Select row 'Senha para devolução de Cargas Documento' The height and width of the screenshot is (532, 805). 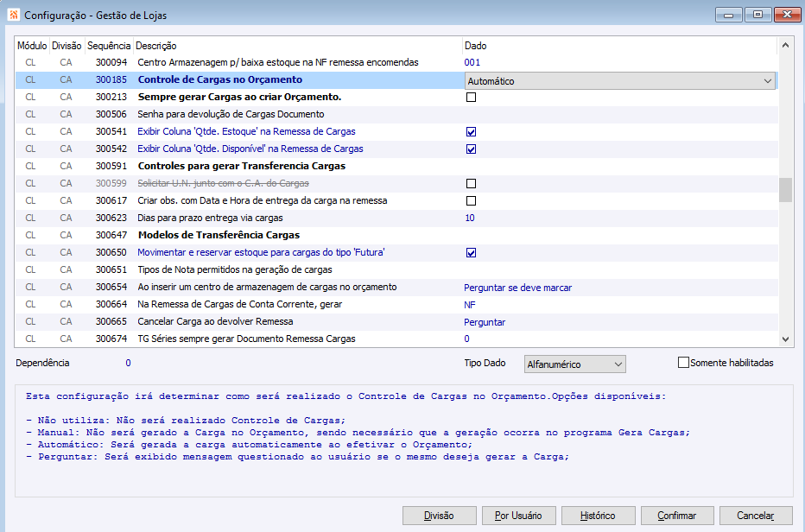tap(396, 115)
